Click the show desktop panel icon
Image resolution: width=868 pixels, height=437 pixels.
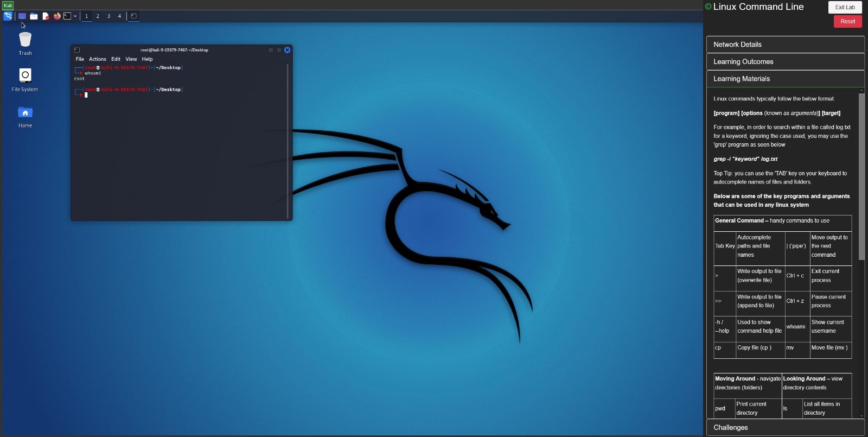point(22,16)
